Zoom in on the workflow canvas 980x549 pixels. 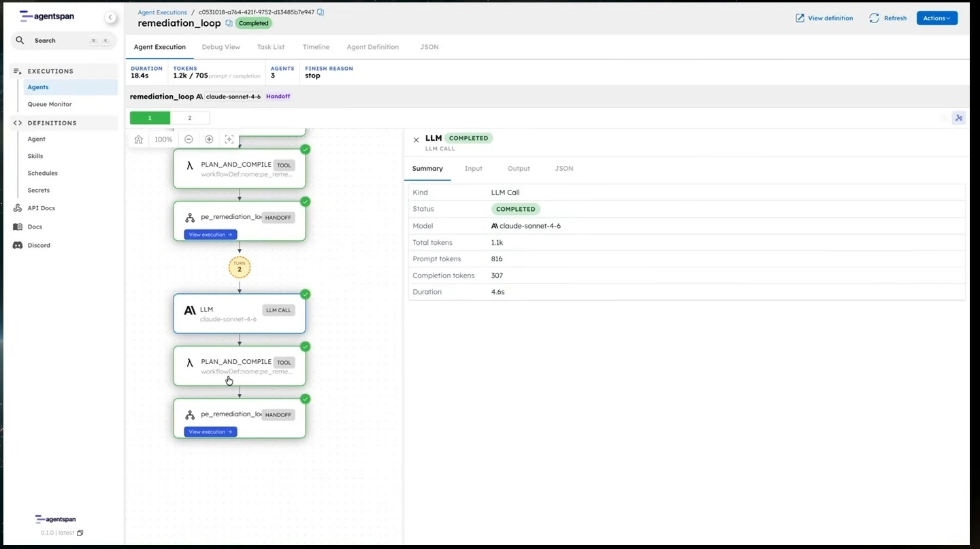(x=209, y=139)
